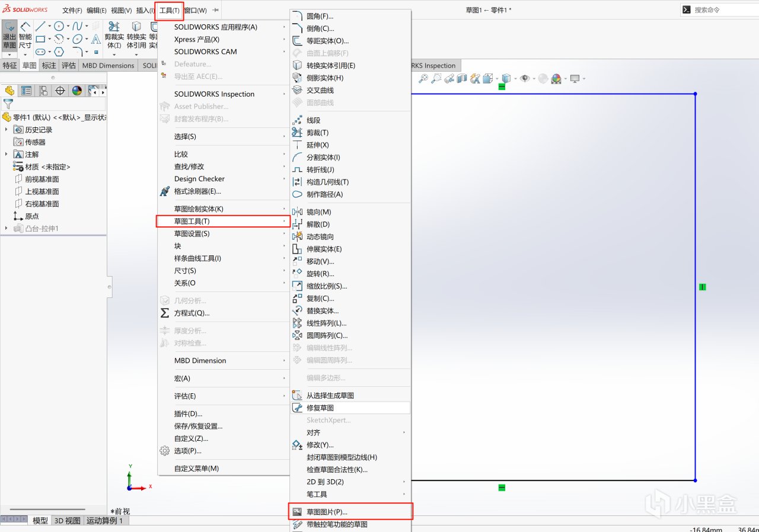Switch to the 运动算例 1 bottom tab
The height and width of the screenshot is (532, 759).
point(105,521)
